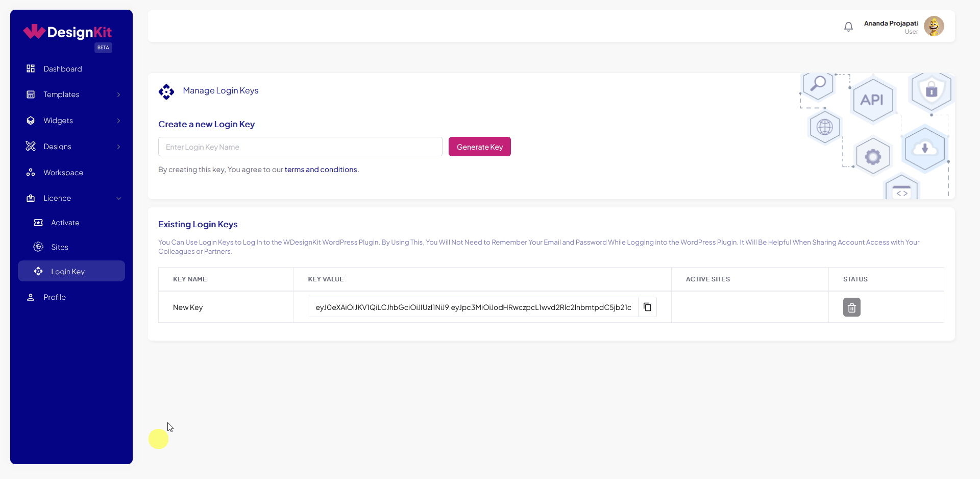Screen dimensions: 980x479
Task: Expand the Designs section
Action: pyautogui.click(x=57, y=147)
